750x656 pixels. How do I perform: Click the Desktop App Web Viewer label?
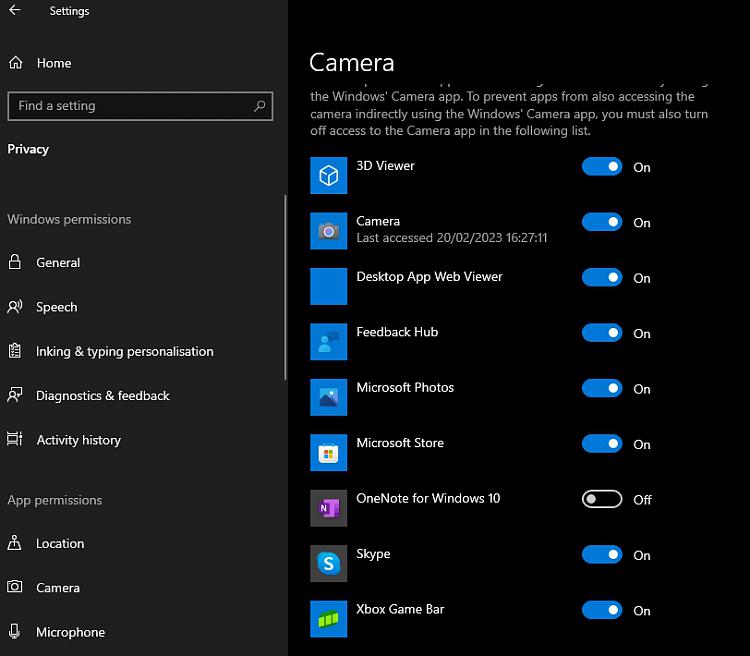tap(429, 277)
